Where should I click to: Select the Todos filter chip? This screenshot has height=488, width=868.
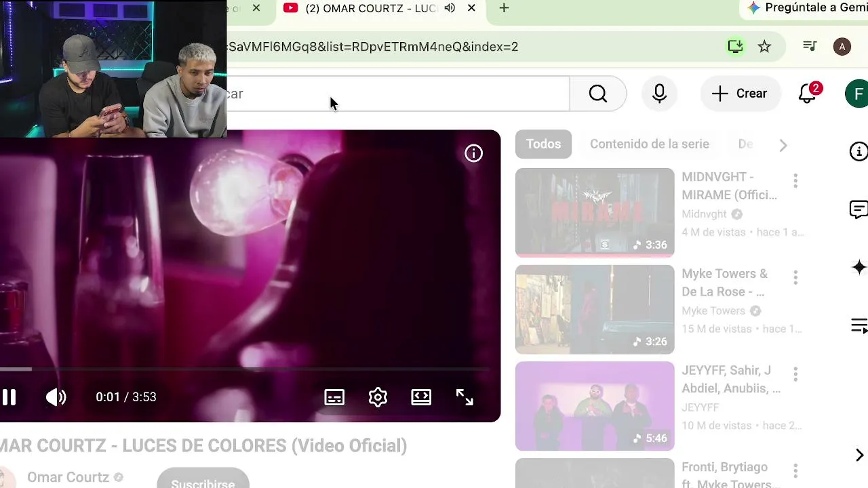(544, 144)
